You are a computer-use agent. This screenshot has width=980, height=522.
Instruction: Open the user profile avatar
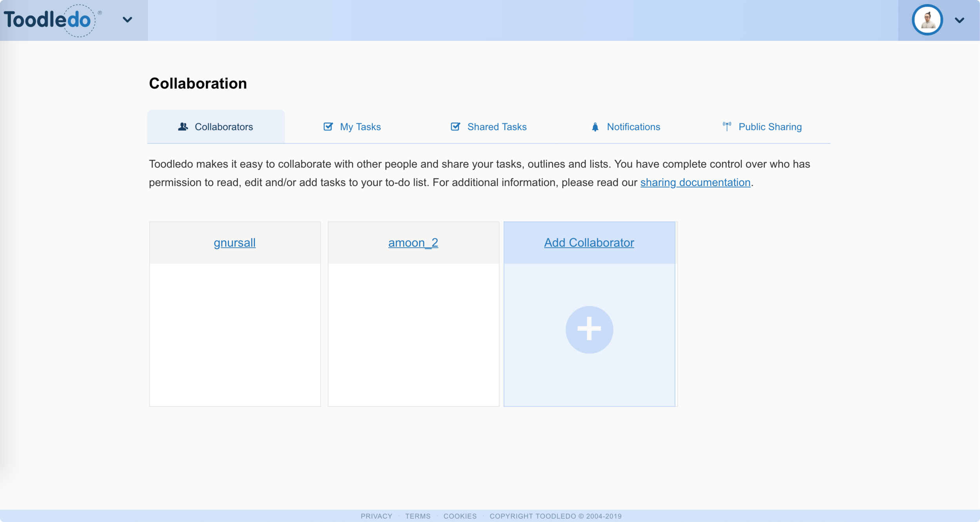(927, 20)
